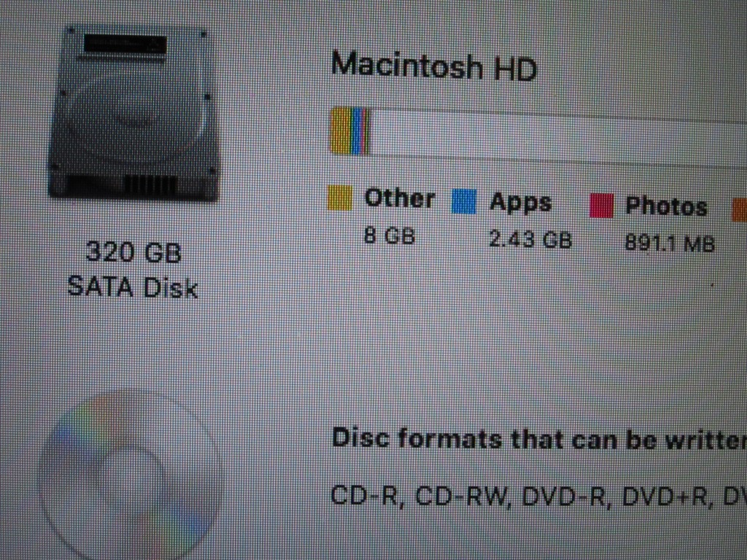Click the blue Apps legend swatch
747x560 pixels.
point(463,201)
